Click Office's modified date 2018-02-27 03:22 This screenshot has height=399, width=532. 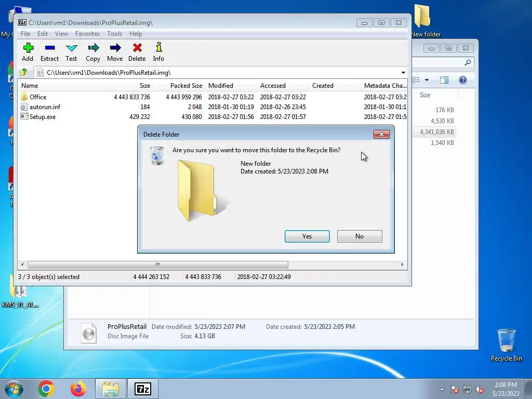click(x=231, y=97)
